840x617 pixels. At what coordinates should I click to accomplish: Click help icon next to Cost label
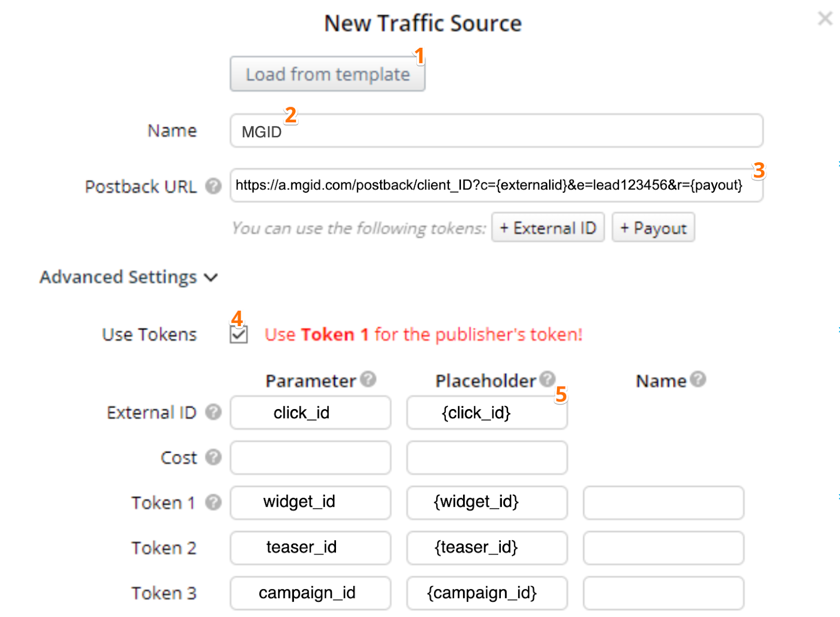click(213, 457)
